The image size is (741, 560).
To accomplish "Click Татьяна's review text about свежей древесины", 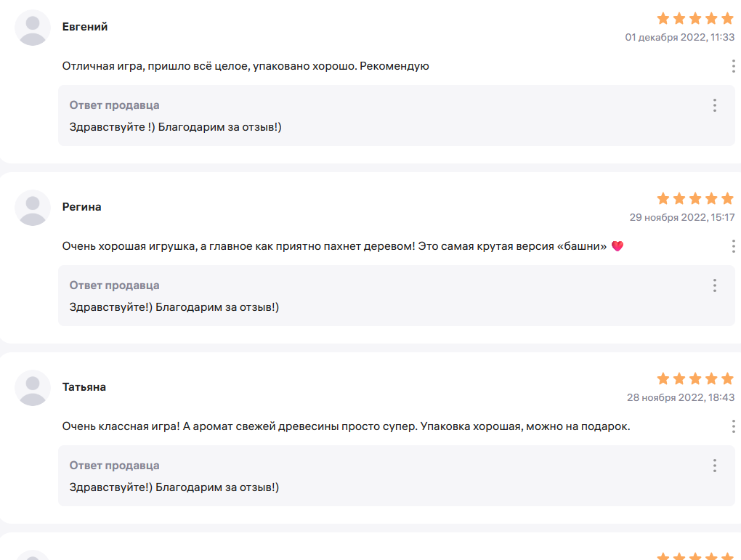I will coord(346,426).
